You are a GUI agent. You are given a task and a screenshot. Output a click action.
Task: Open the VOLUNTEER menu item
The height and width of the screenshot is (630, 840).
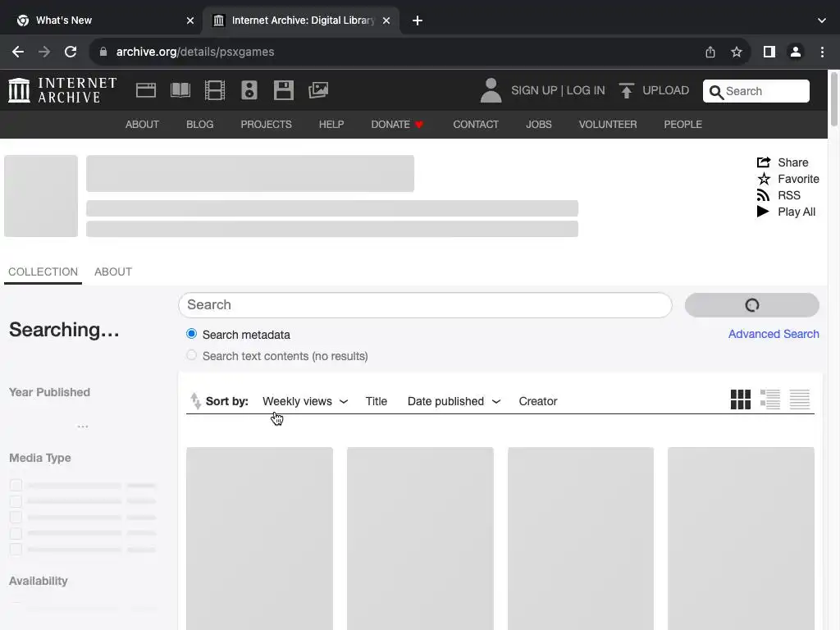click(608, 125)
